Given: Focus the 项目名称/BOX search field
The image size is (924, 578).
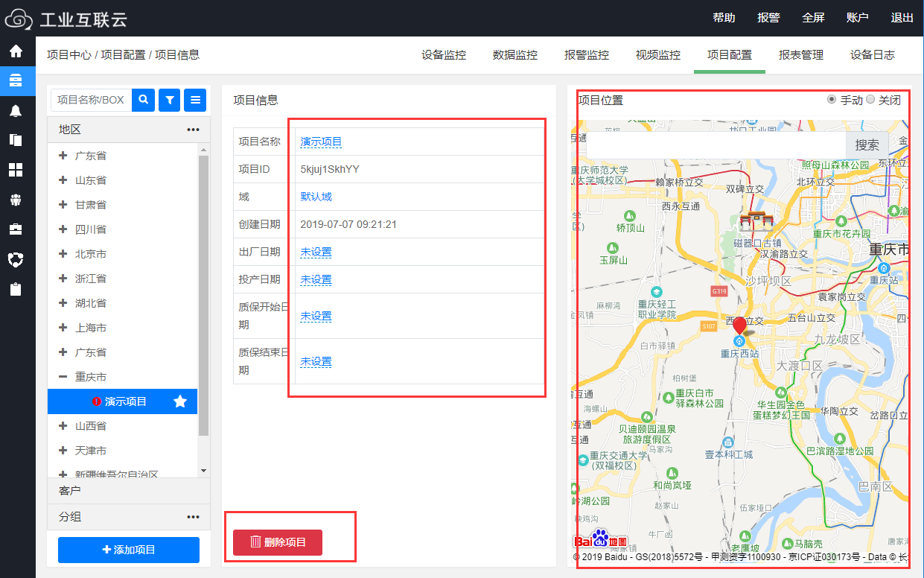Looking at the screenshot, I should (91, 99).
